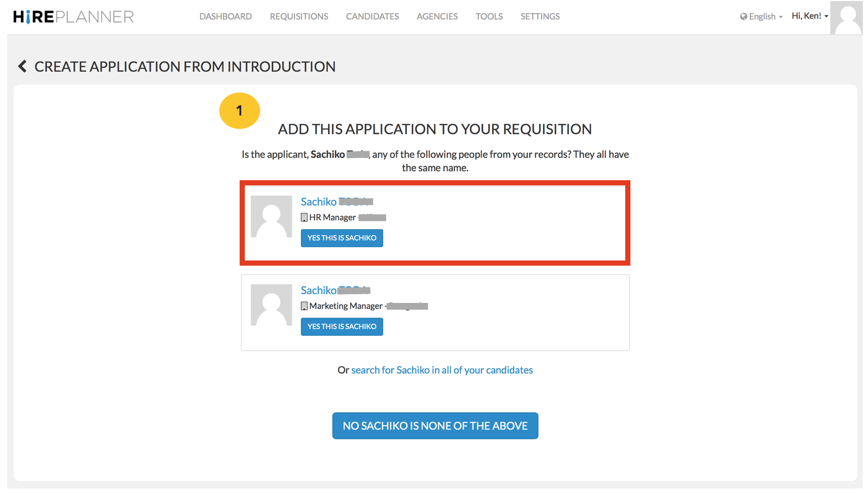Open the Dashboard menu
The image size is (868, 493).
coord(226,17)
